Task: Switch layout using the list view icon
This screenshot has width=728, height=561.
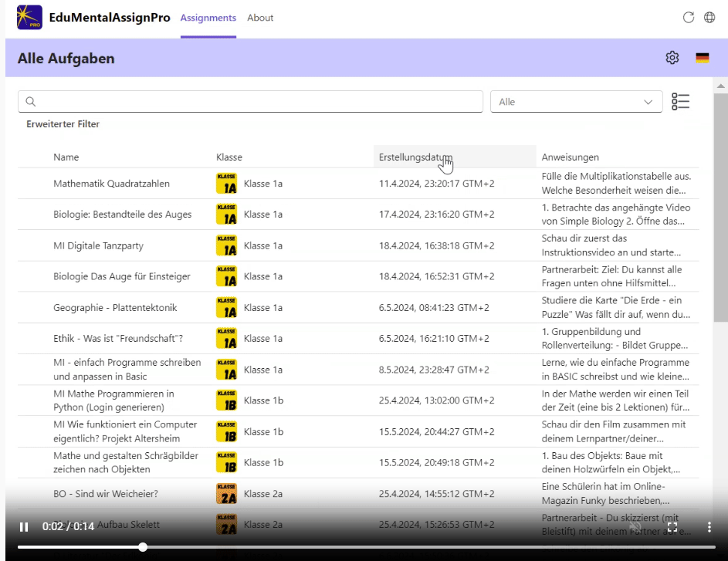Action: [681, 102]
